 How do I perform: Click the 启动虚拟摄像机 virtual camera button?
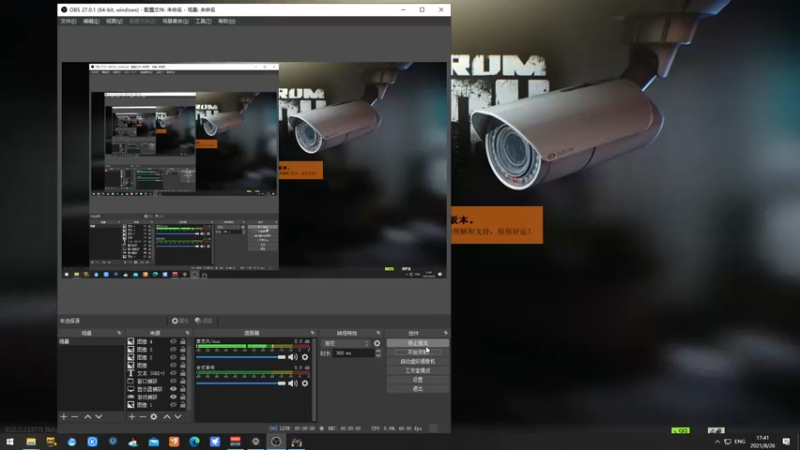[x=418, y=361]
